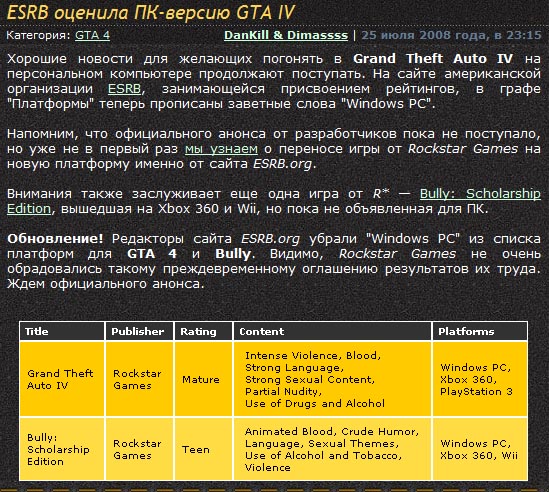Screen dimensions: 549x492
Task: Follow the ESRB organization link
Action: pos(124,89)
